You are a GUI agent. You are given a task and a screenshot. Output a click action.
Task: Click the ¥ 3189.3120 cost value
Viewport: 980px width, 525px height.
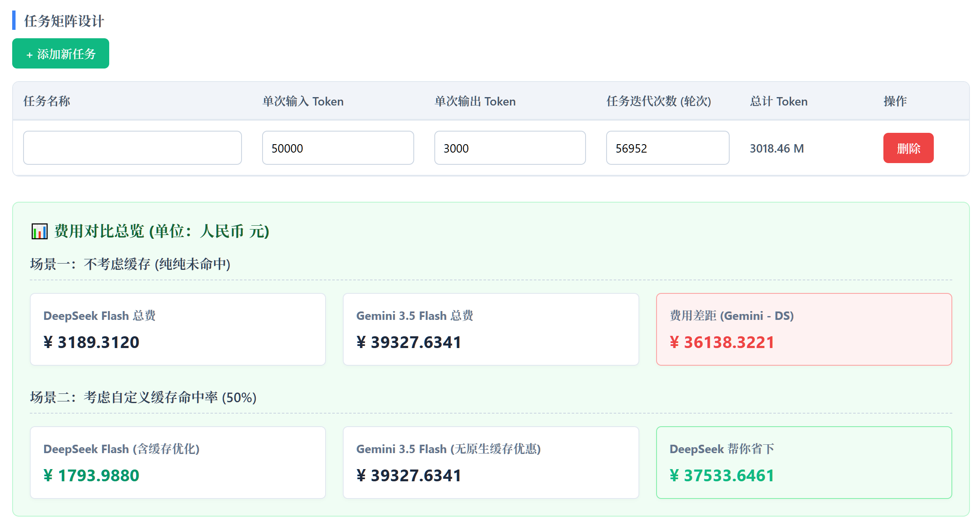click(91, 342)
